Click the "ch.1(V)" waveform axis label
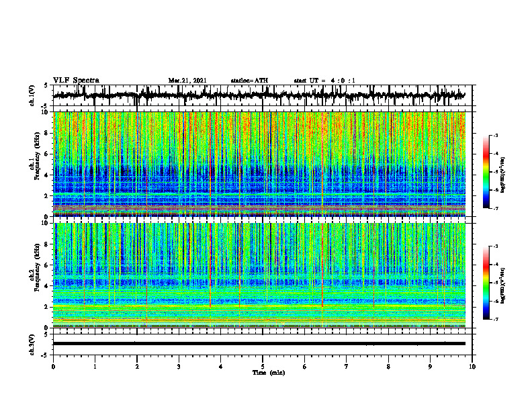 pos(32,95)
